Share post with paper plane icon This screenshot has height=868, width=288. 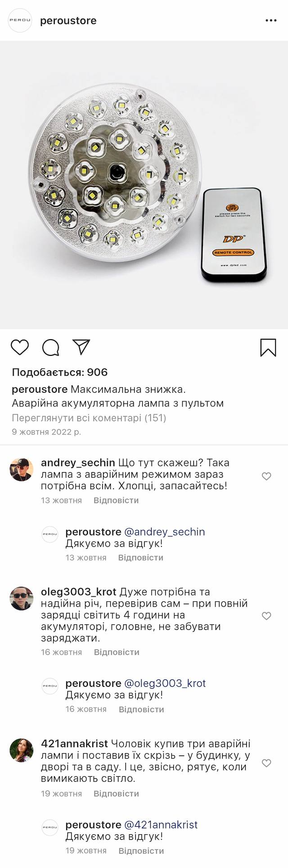pos(81,347)
